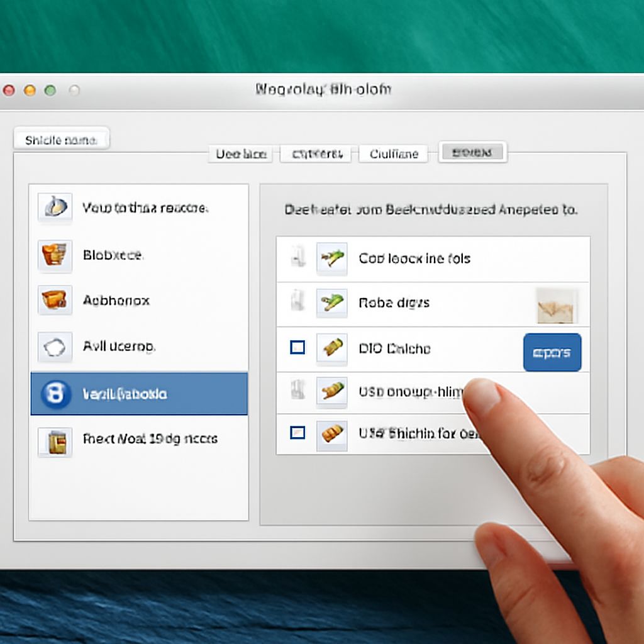This screenshot has width=644, height=644.
Task: Click the 'DIO Calche' label
Action: tap(394, 348)
